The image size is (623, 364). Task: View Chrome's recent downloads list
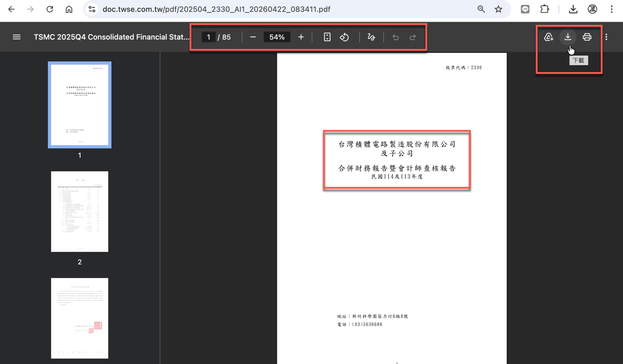point(573,9)
